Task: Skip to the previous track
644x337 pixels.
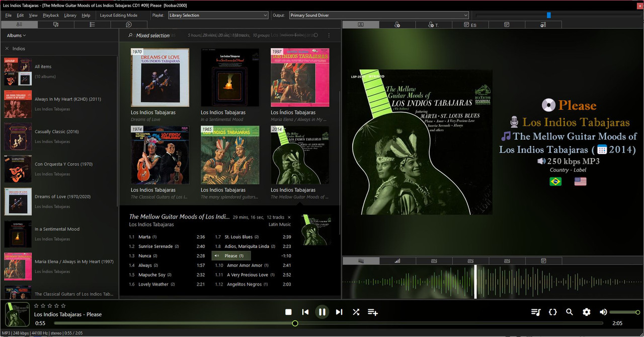Action: 305,312
